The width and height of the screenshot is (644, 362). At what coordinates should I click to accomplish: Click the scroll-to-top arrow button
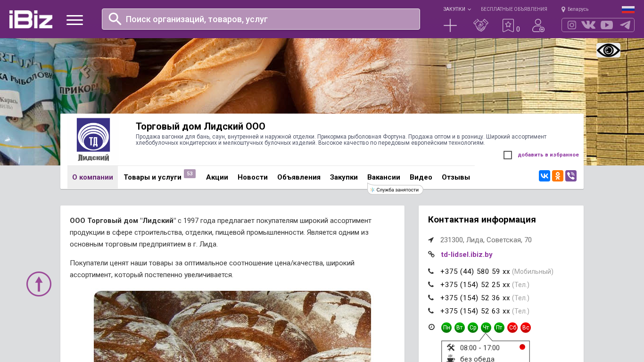tap(39, 284)
